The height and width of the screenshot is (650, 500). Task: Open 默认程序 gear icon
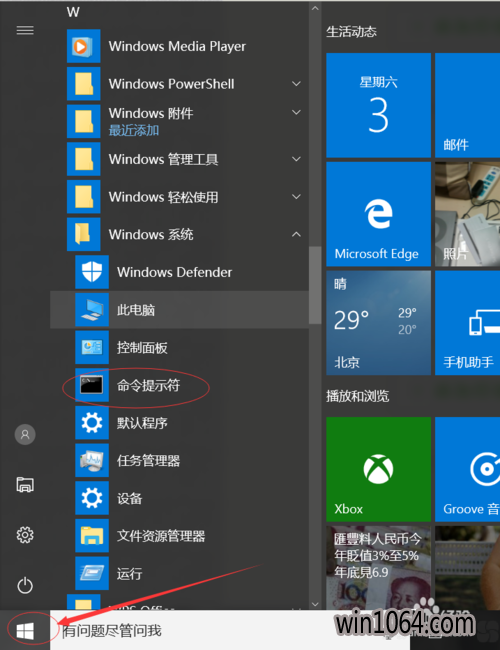coord(92,423)
